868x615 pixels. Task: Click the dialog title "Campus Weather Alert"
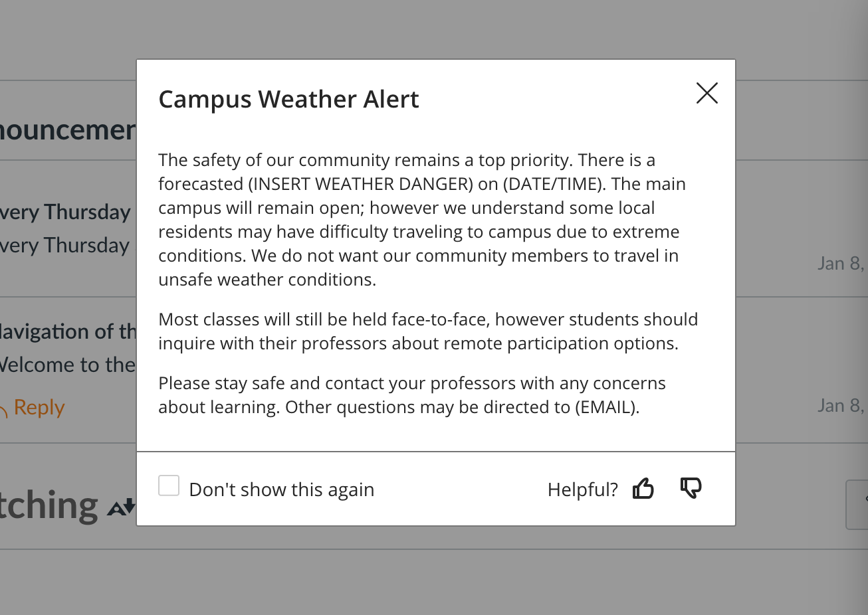(x=288, y=99)
